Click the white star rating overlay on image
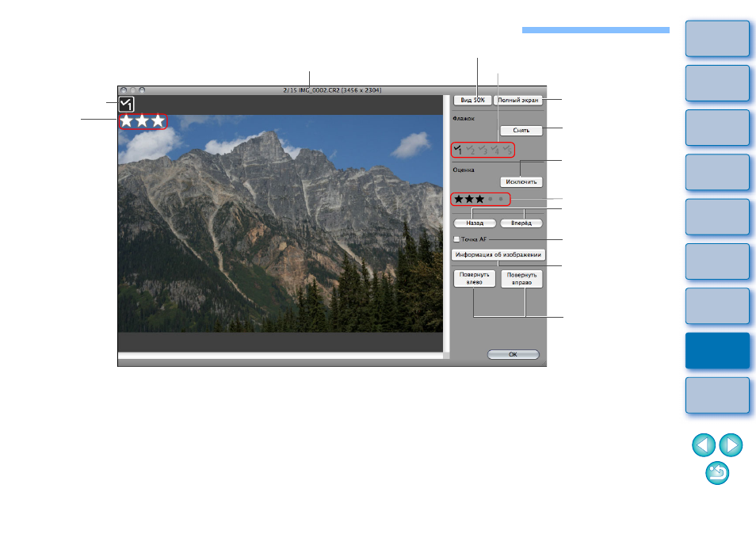756x534 pixels. [x=142, y=121]
